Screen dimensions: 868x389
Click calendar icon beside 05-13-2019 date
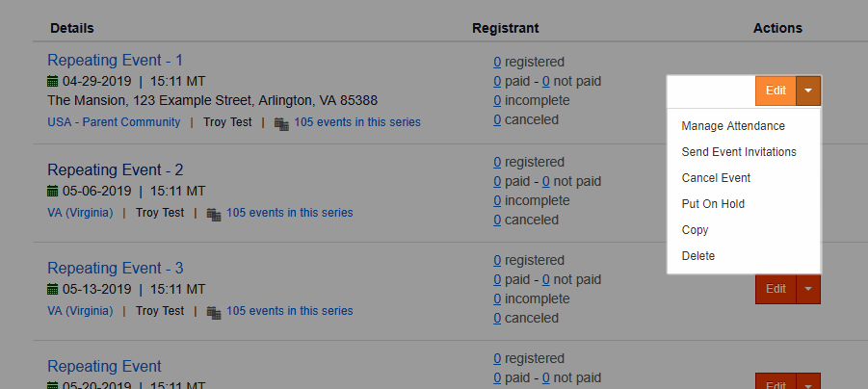pos(53,290)
